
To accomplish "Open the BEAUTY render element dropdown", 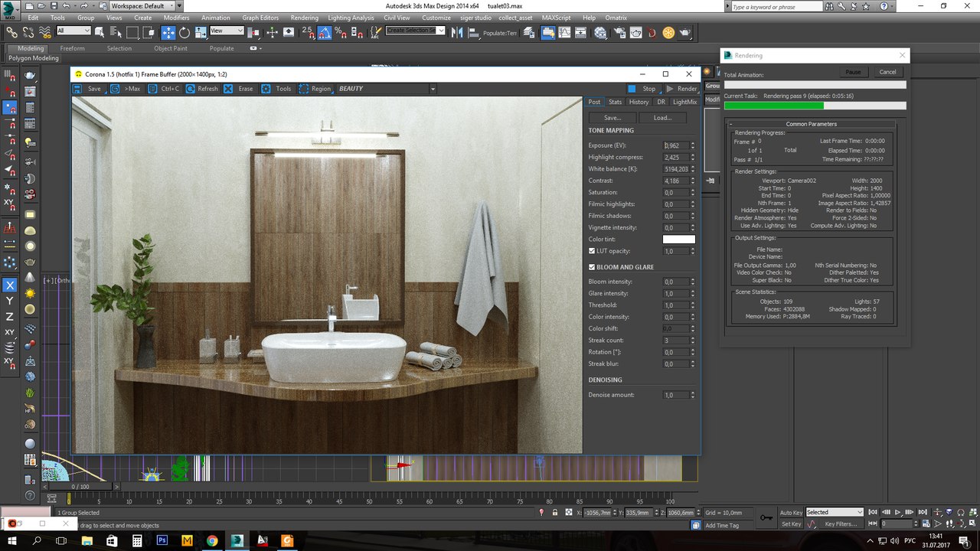I will pos(432,89).
